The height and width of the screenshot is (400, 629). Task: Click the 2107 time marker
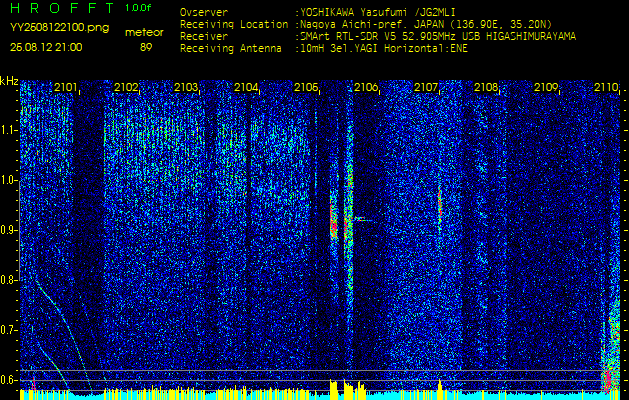coord(426,87)
